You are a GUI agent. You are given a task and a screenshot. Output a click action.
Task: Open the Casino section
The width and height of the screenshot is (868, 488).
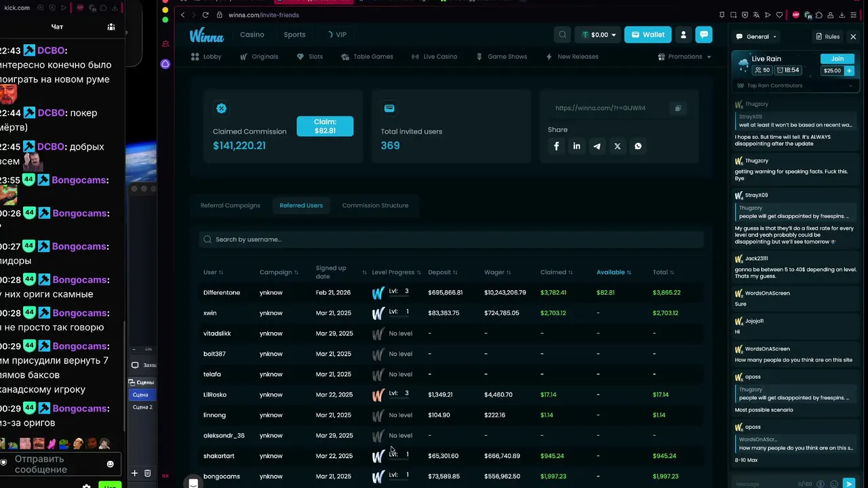(252, 35)
